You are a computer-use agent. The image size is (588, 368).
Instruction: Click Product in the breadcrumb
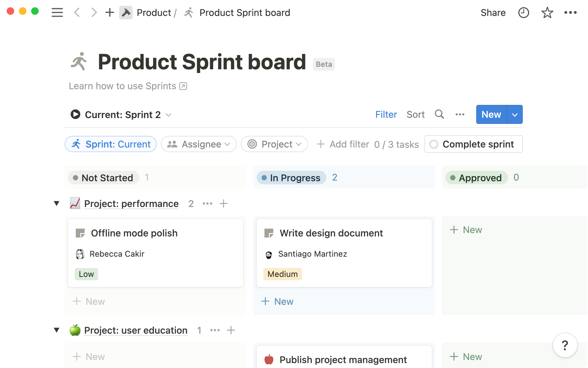154,13
